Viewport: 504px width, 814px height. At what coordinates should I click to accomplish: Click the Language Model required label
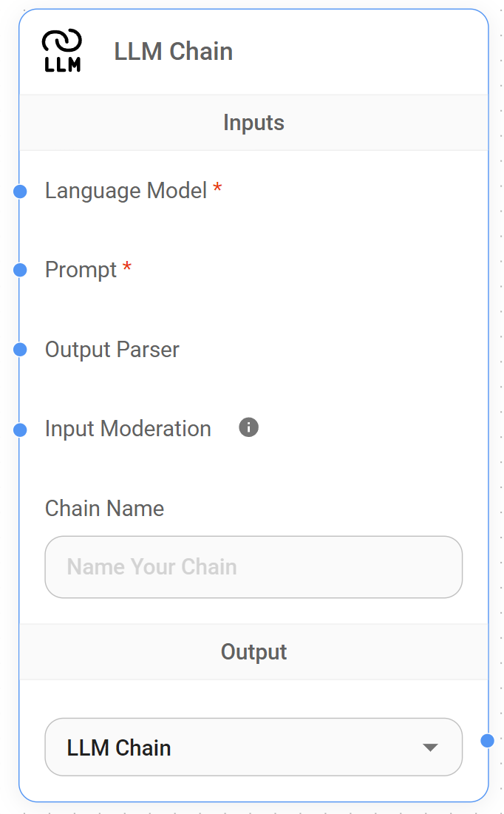(x=126, y=191)
